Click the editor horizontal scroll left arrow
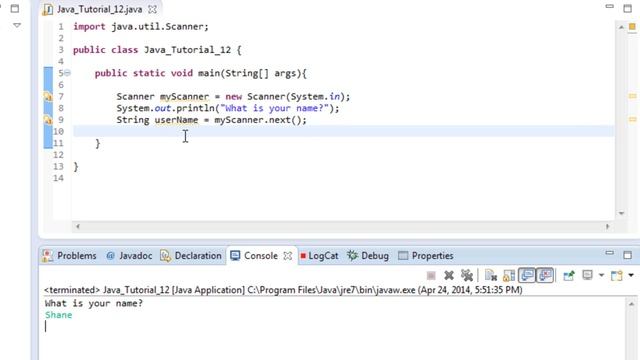The height and width of the screenshot is (360, 640). point(78,226)
